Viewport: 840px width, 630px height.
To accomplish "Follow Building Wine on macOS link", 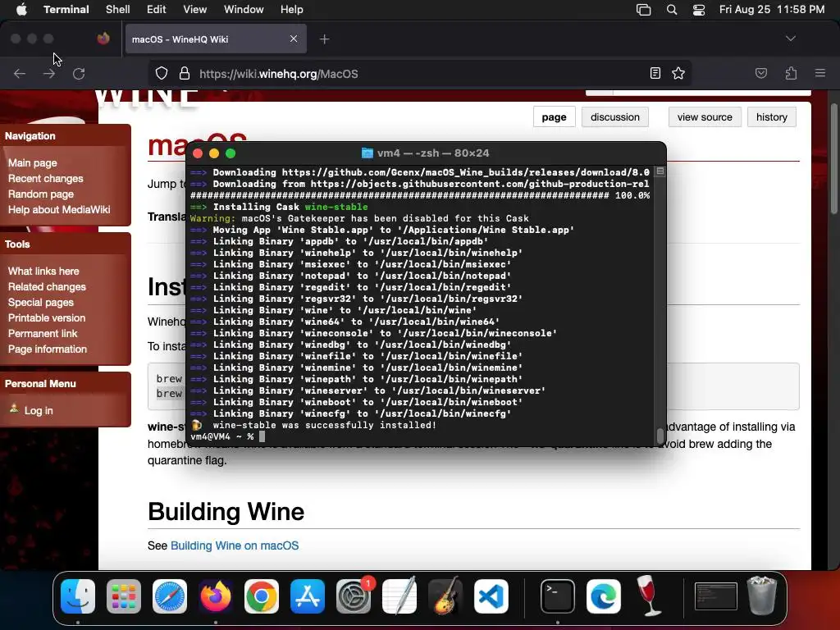I will coord(235,546).
